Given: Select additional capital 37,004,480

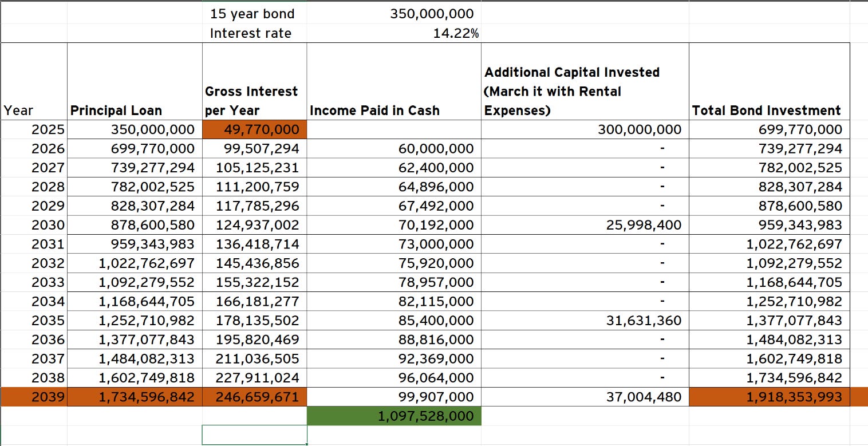Looking at the screenshot, I should [585, 397].
